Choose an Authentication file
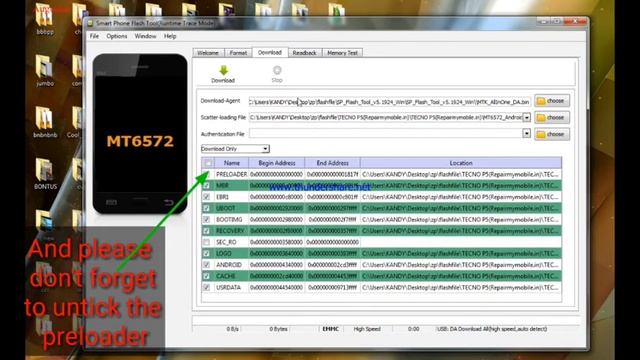Image resolution: width=640 pixels, height=360 pixels. pyautogui.click(x=551, y=134)
